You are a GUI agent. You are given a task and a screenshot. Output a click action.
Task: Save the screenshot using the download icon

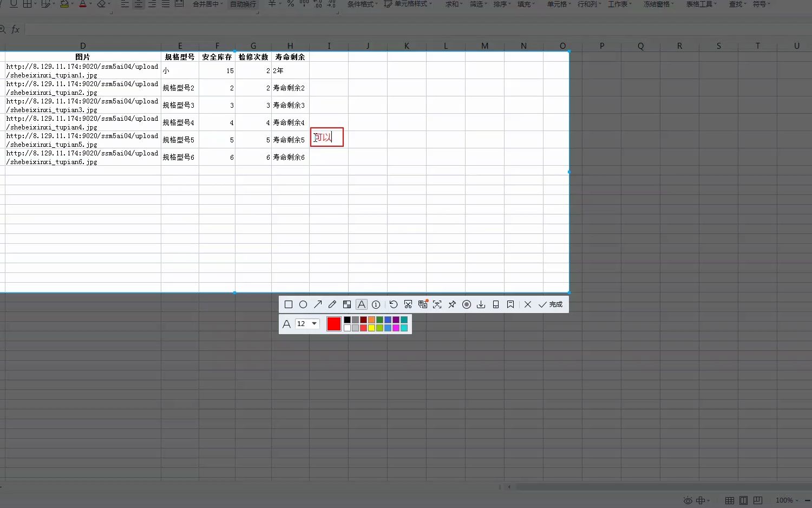coord(481,304)
